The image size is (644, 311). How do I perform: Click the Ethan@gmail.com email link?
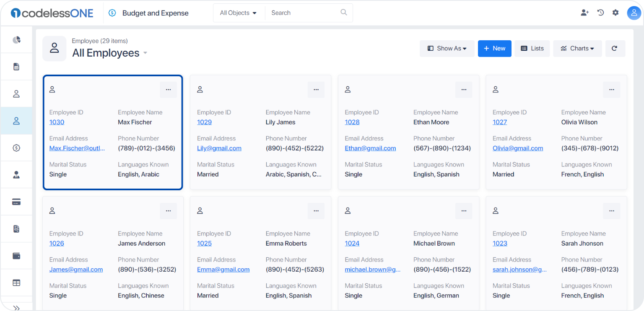370,148
